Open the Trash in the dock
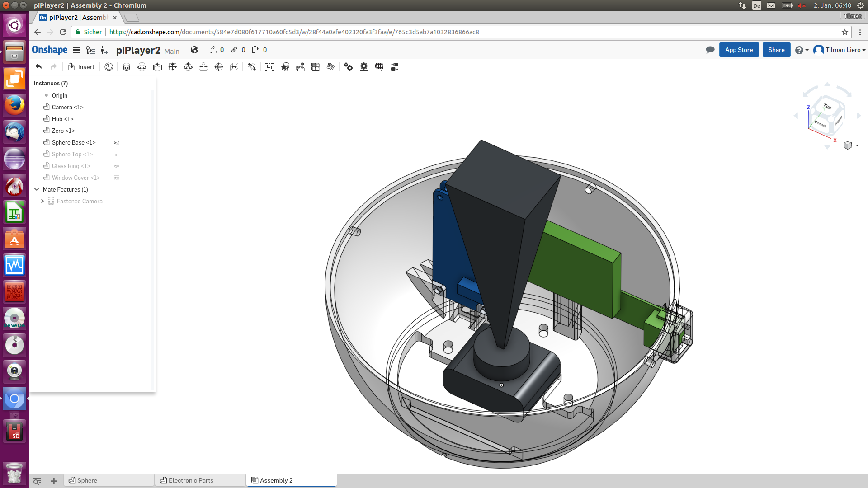The height and width of the screenshot is (488, 868). (14, 473)
